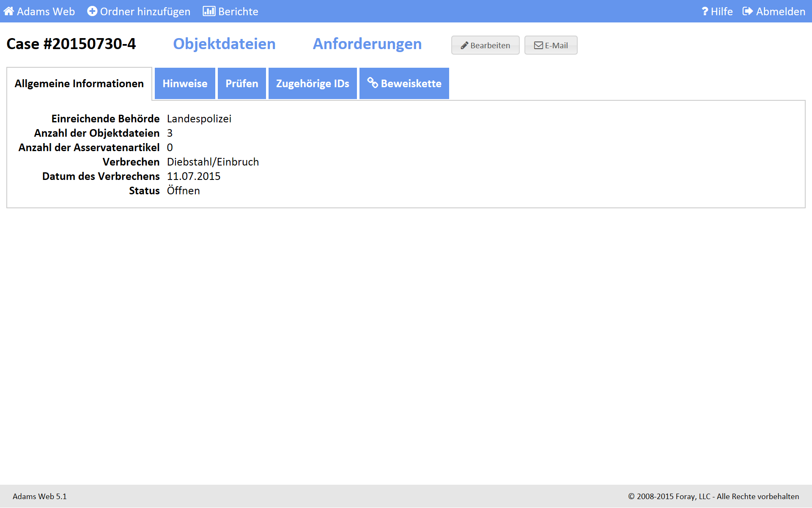
Task: Open the Objektdateien link
Action: (224, 44)
